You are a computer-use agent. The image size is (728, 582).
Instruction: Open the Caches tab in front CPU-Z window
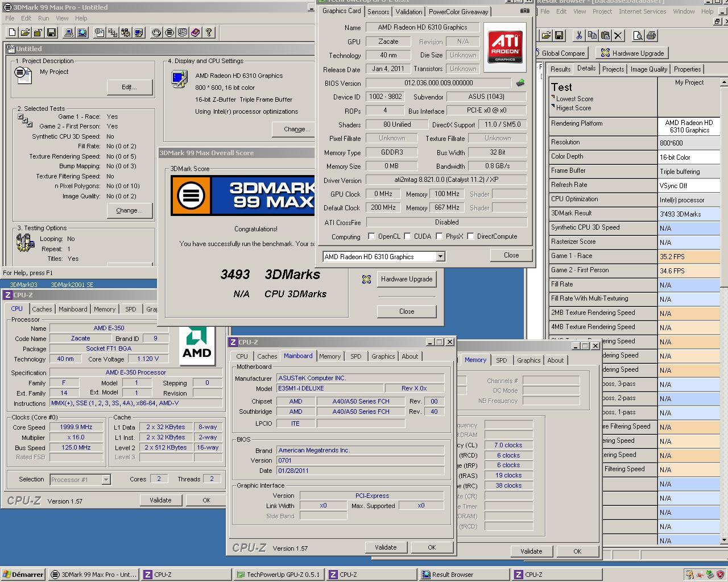(x=267, y=356)
